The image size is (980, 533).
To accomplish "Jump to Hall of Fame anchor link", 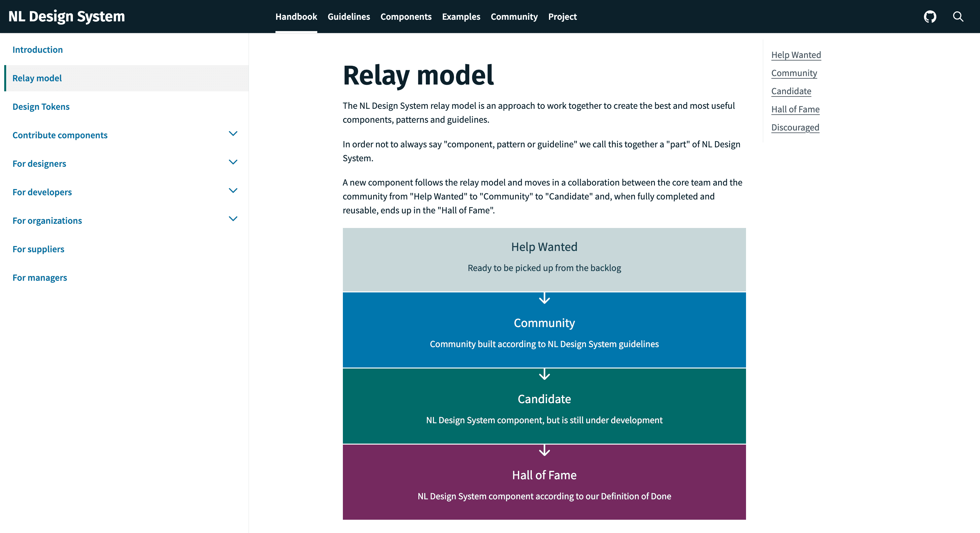I will [796, 109].
